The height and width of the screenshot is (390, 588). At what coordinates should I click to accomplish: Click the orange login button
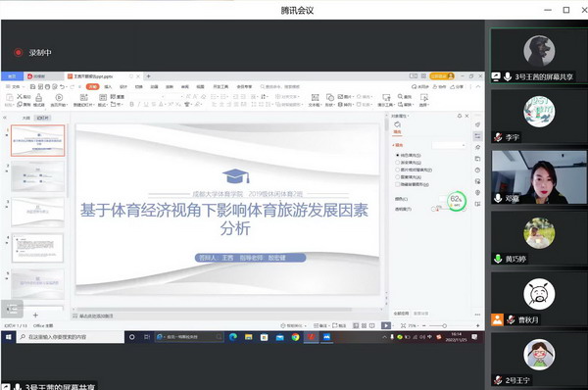tap(442, 76)
